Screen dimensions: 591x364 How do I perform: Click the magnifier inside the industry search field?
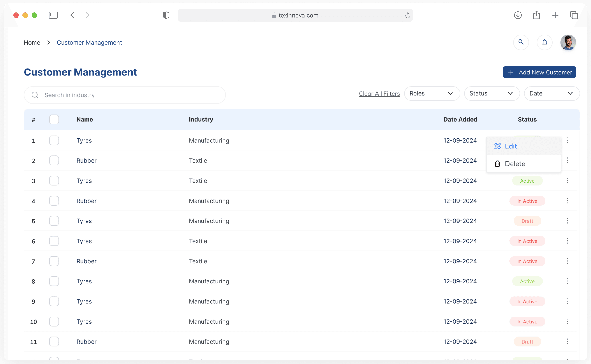35,95
